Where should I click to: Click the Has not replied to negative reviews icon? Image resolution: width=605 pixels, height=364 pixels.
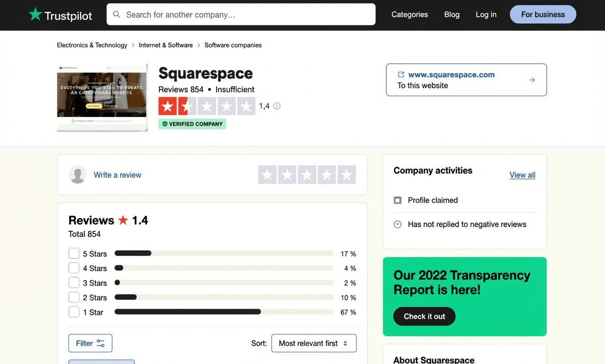[397, 224]
